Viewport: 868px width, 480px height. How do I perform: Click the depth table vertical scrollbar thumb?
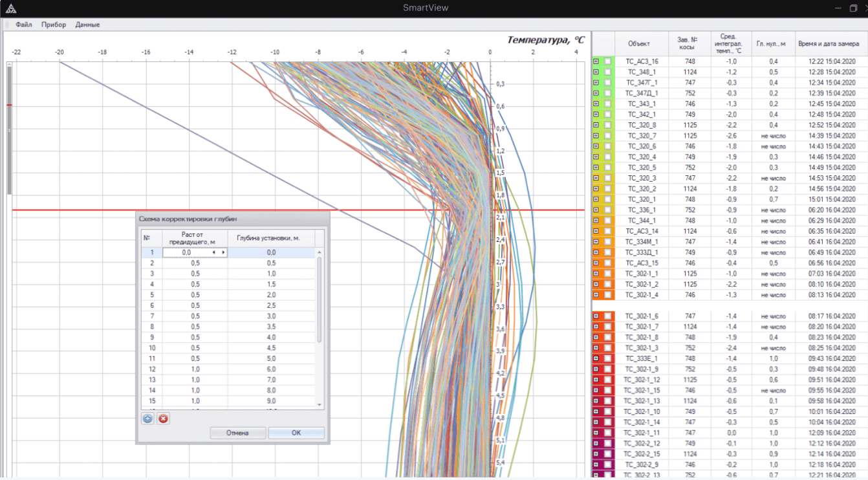(319, 299)
